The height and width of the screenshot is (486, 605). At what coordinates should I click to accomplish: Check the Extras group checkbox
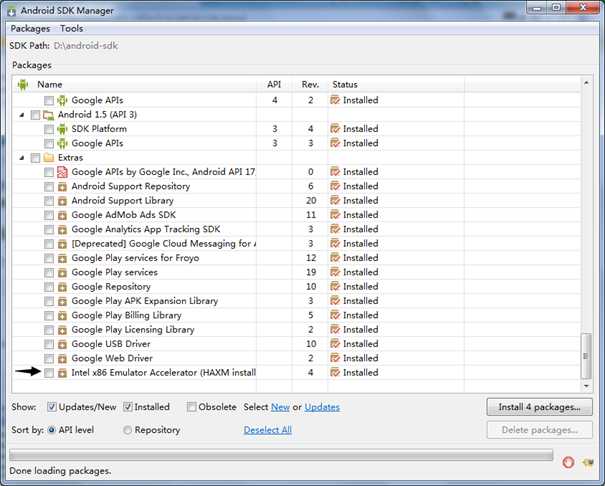coord(35,158)
